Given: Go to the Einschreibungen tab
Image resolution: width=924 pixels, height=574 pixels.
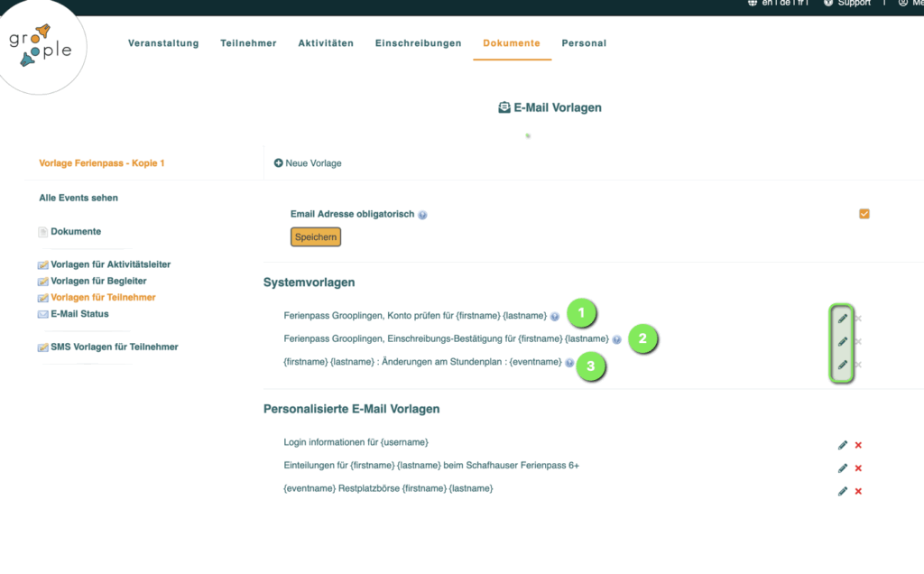Looking at the screenshot, I should (418, 43).
